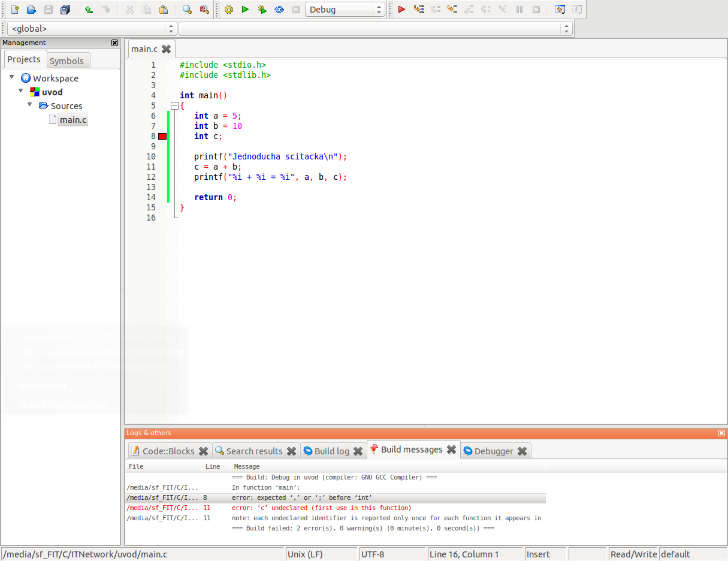The height and width of the screenshot is (561, 728).
Task: Open the Find dialog via the magnifier icon
Action: coord(186,9)
